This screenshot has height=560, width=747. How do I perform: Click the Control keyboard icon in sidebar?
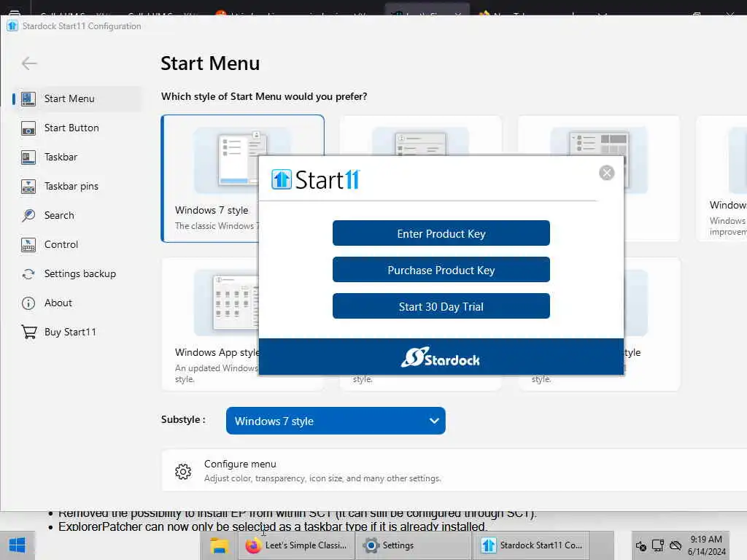pyautogui.click(x=28, y=245)
